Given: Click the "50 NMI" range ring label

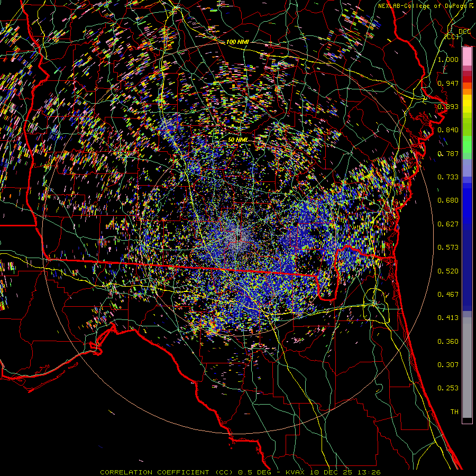Looking at the screenshot, I should (237, 140).
